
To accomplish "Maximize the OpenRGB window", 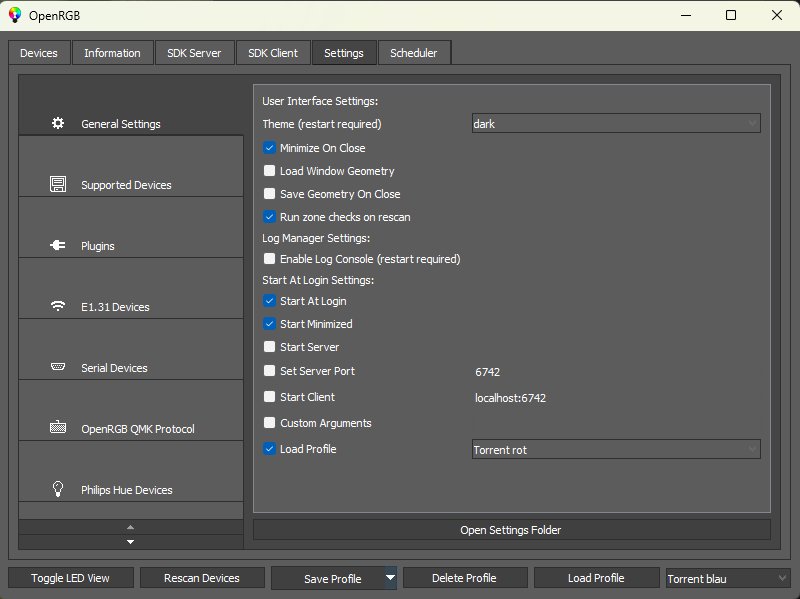I will point(731,15).
